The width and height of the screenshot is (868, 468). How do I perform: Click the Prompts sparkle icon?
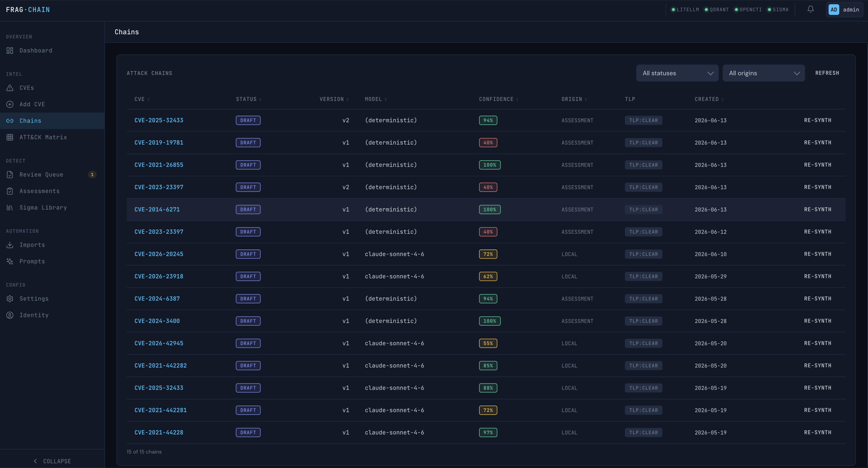[x=10, y=262]
